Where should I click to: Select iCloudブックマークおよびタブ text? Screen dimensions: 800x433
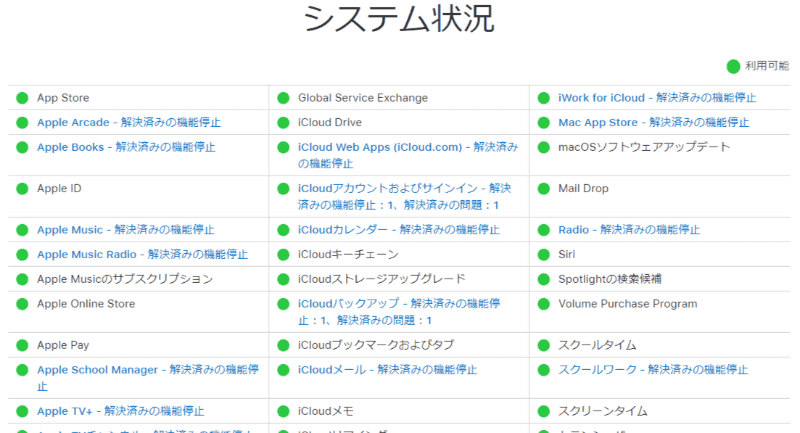click(376, 345)
